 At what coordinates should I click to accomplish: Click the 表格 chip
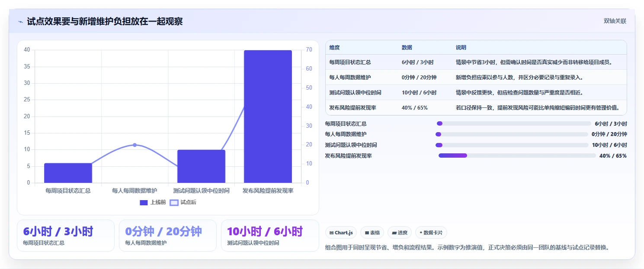coord(372,233)
